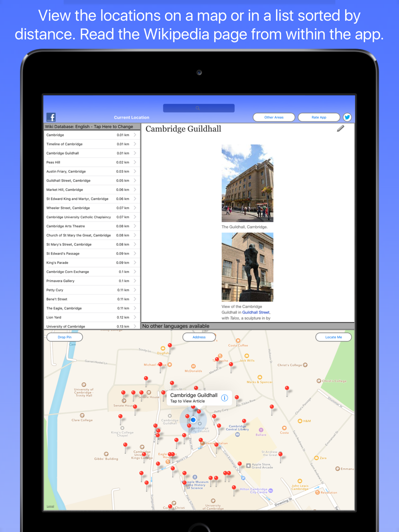
Task: Tap the Emmanuel map marker
Action: pyautogui.click(x=338, y=469)
